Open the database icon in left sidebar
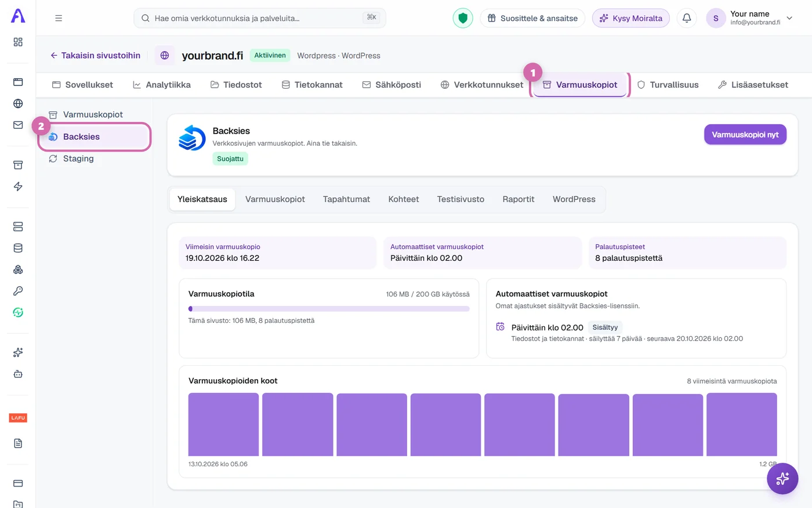Screen dimensions: 812x508 pyautogui.click(x=18, y=248)
